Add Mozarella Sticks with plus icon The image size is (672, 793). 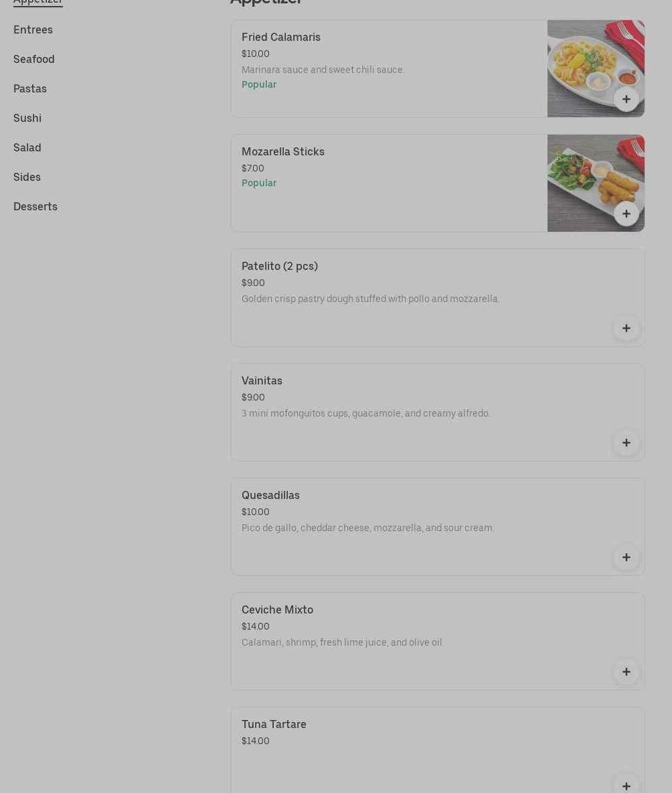pos(626,214)
